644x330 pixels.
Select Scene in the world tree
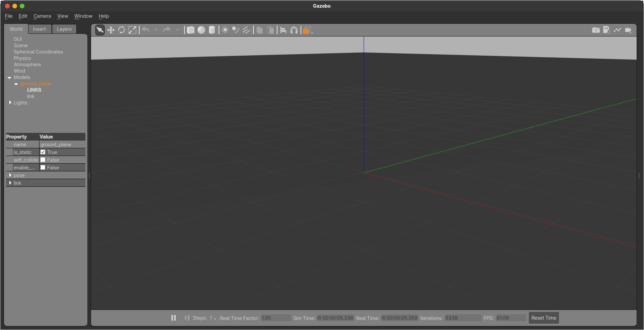21,46
